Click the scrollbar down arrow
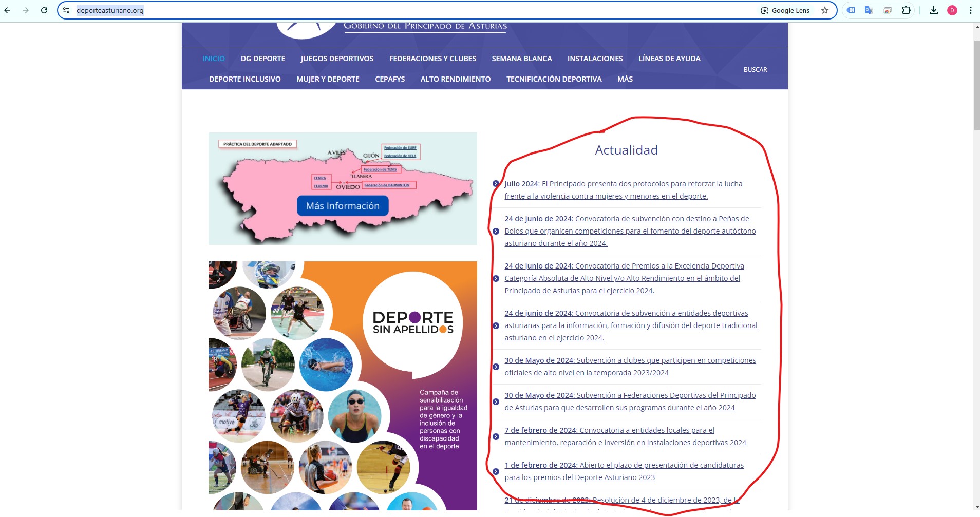Image resolution: width=980 pixels, height=517 pixels. (976, 507)
